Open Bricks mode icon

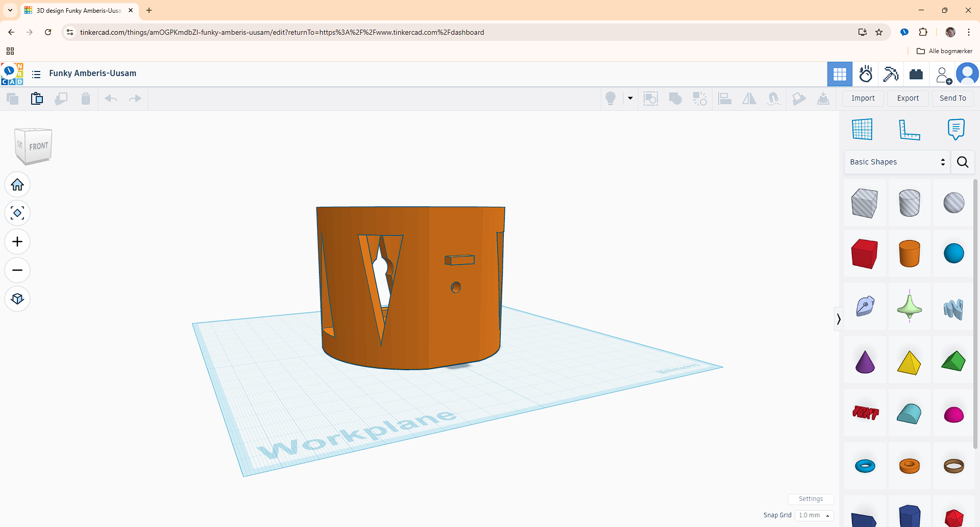pos(917,75)
